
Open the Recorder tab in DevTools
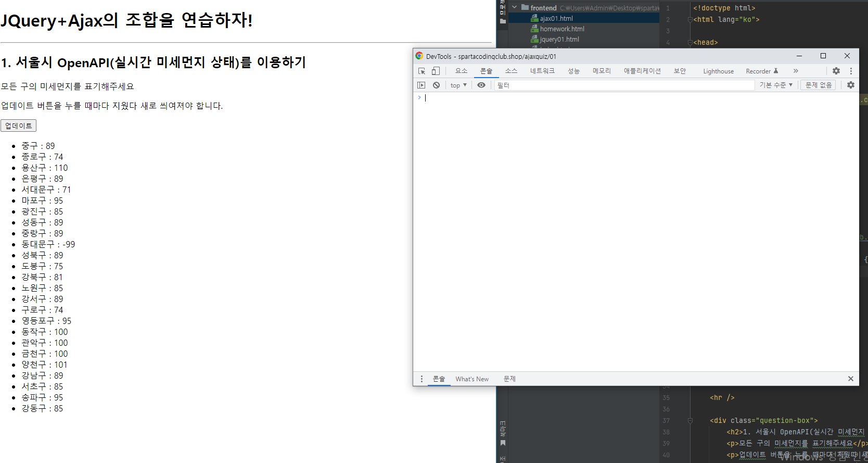tap(761, 71)
